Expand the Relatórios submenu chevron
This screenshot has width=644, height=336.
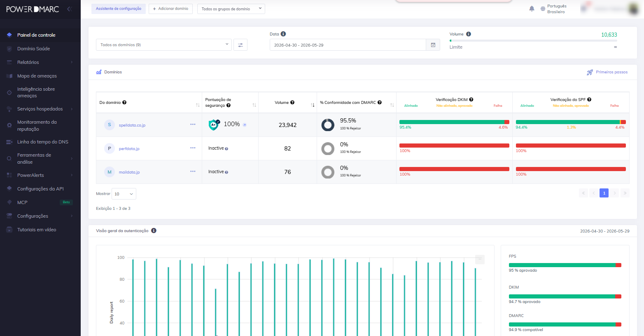click(72, 62)
